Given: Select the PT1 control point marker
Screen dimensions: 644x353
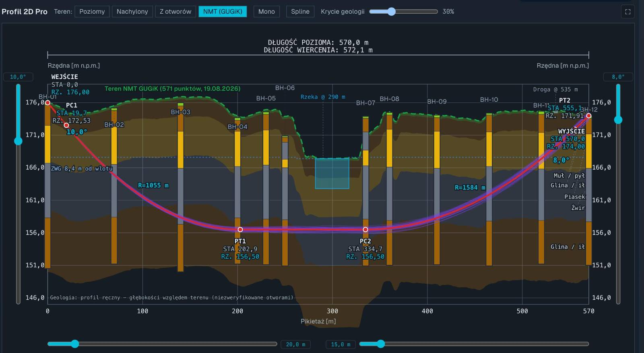Looking at the screenshot, I should [x=240, y=229].
